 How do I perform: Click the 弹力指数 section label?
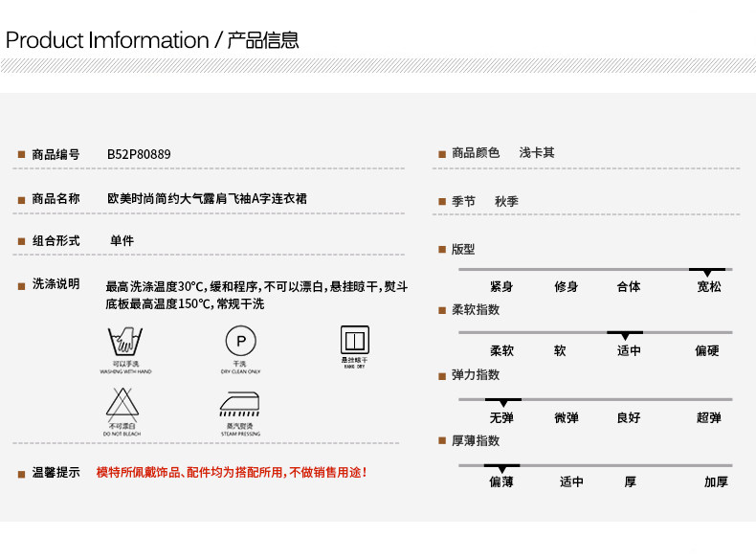click(476, 375)
